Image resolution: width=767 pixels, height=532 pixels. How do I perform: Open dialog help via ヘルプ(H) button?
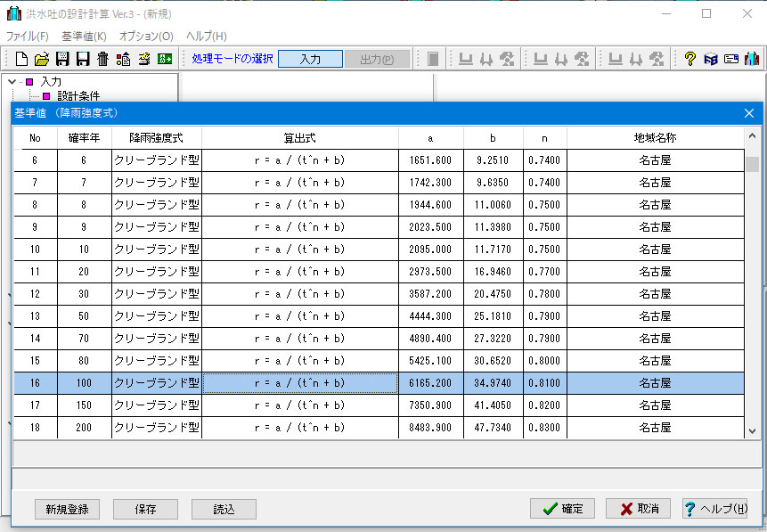click(715, 509)
